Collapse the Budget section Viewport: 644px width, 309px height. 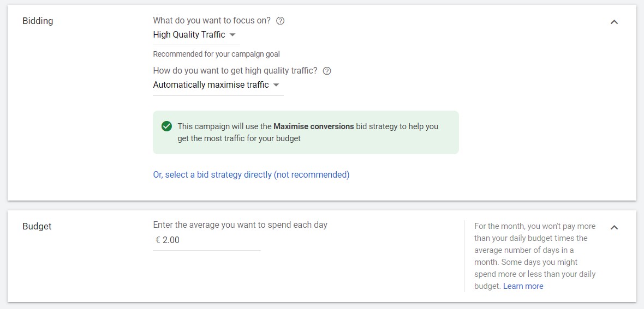point(614,227)
